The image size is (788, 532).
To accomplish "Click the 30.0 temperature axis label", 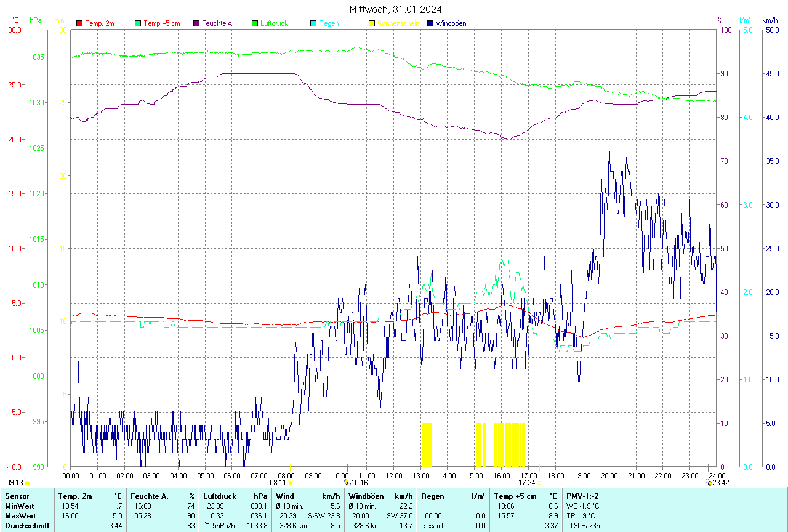I will click(x=15, y=30).
